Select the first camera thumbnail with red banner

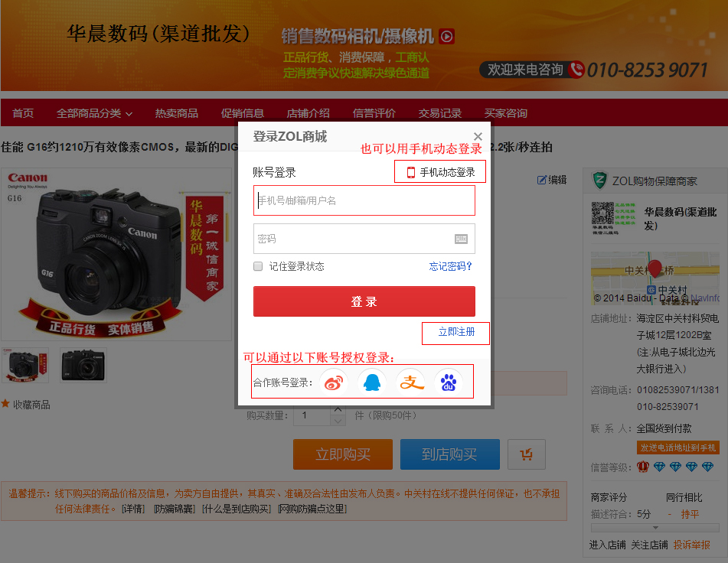(25, 365)
